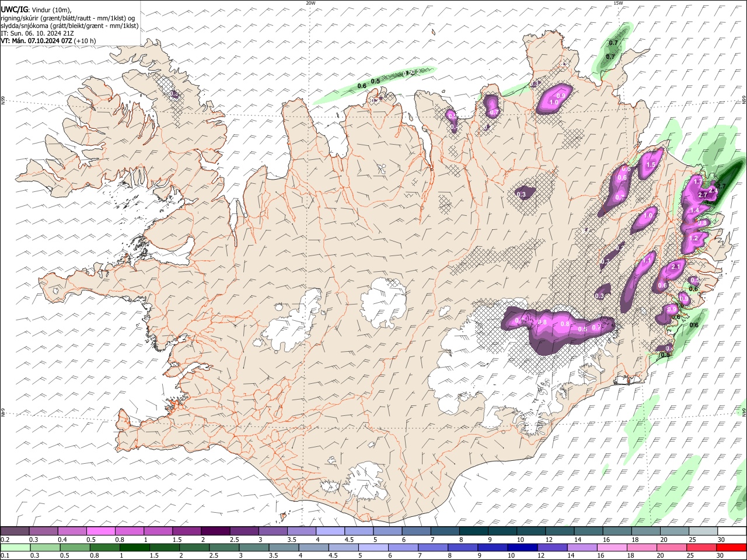The height and width of the screenshot is (560, 747).
Task: Click the '1.2' snowfall value on the map
Action: pyautogui.click(x=693, y=239)
